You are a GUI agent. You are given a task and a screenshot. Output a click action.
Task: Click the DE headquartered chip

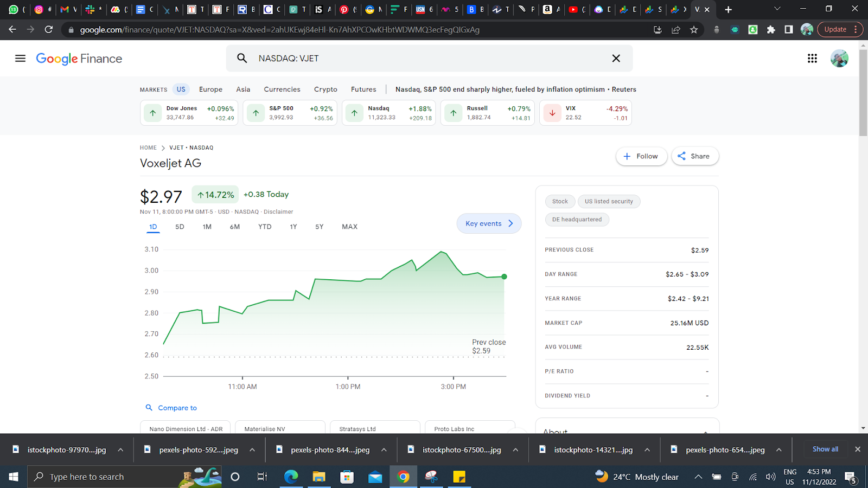577,220
